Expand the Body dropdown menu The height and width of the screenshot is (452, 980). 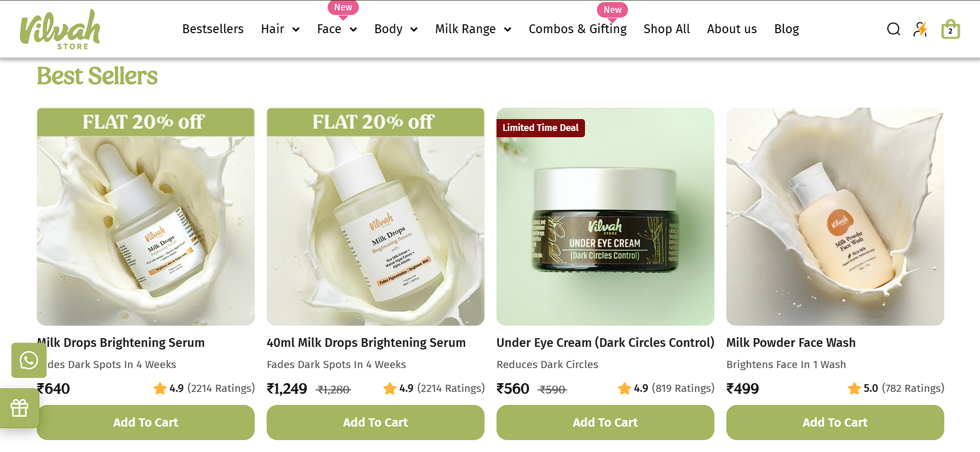pos(396,29)
